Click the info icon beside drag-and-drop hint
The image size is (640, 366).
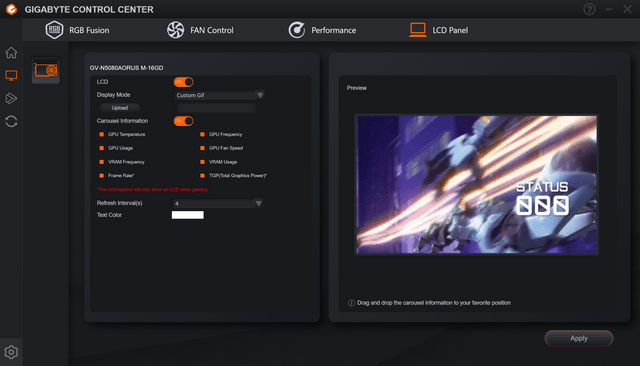click(x=351, y=303)
